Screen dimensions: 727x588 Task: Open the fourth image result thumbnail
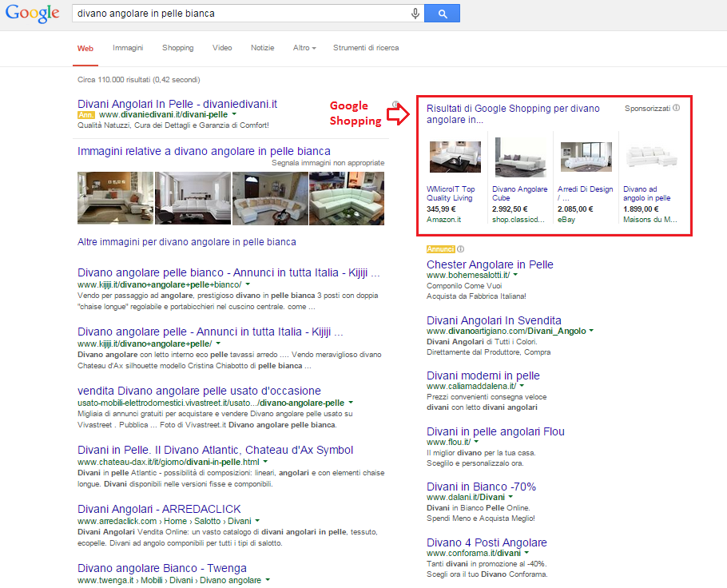[347, 198]
